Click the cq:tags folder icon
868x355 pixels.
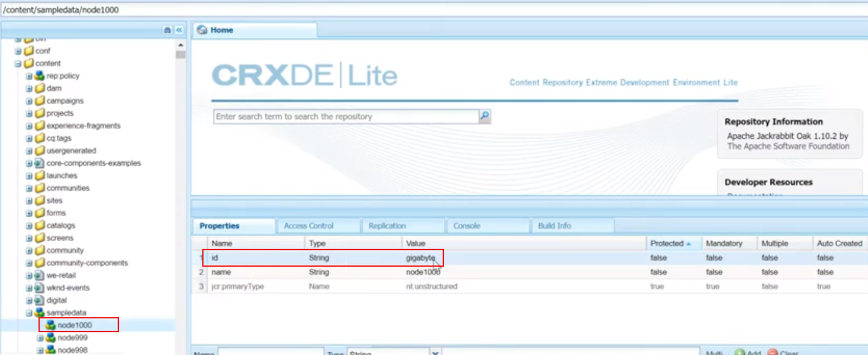click(40, 138)
